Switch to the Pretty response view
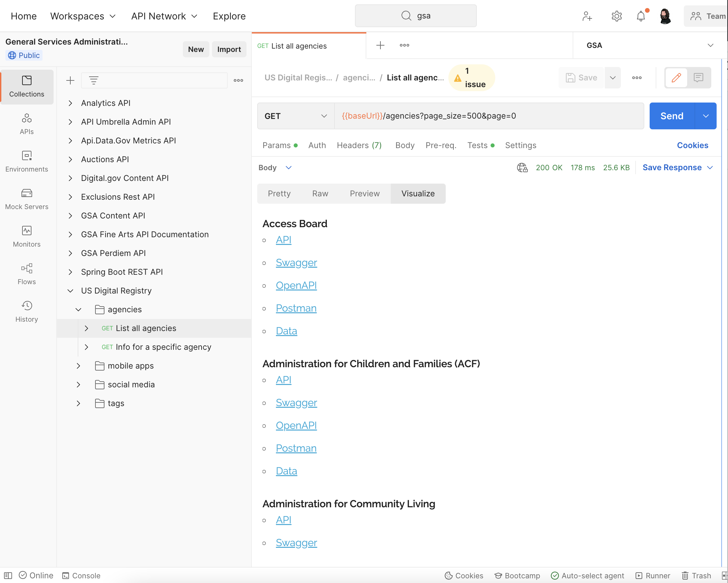 [279, 194]
